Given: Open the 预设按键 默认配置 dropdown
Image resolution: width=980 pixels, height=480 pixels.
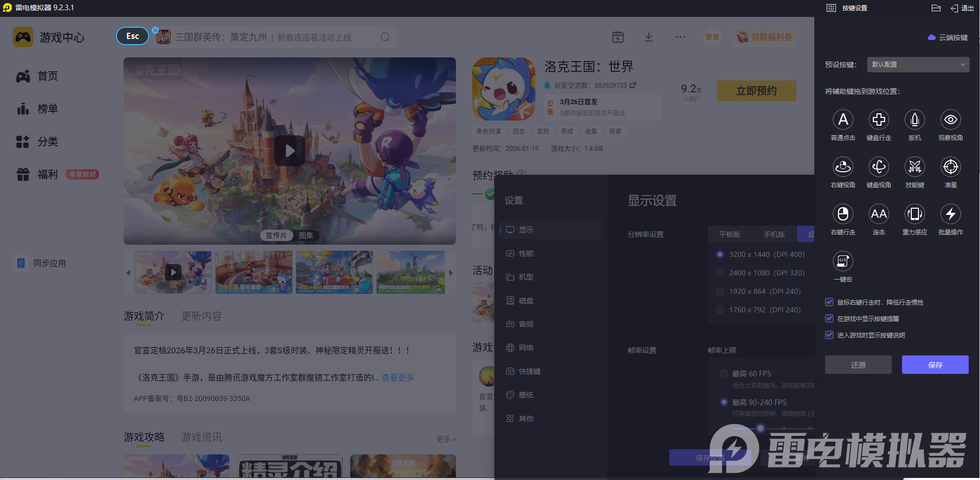Looking at the screenshot, I should pos(918,65).
